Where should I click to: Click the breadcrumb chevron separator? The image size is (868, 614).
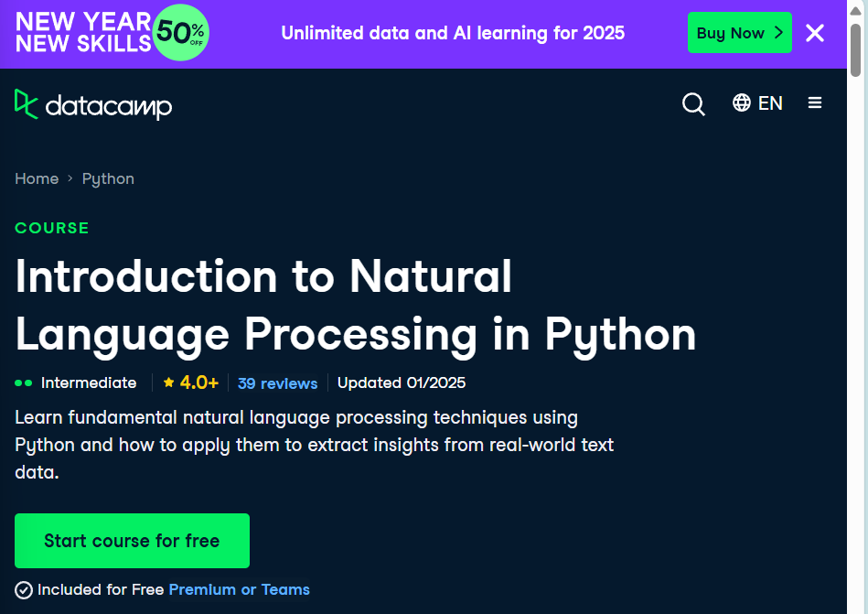[x=70, y=178]
